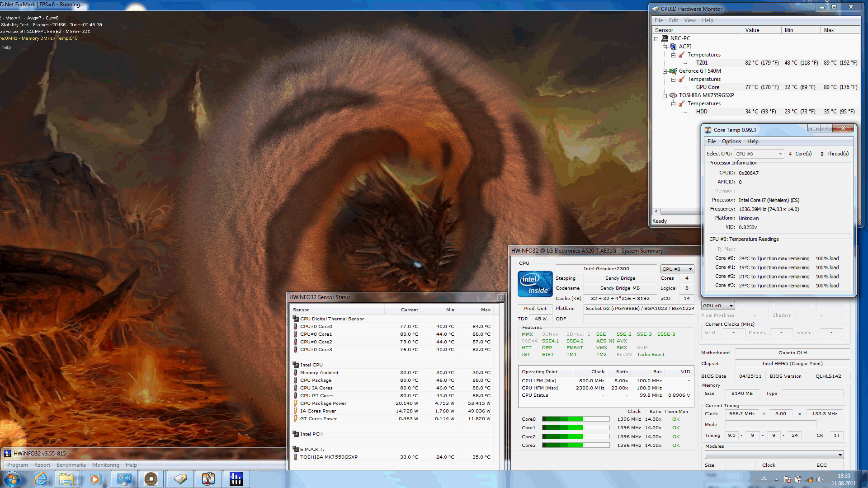Open HWiNFO32 taskbar icon
Viewport: 868px width, 488px height.
point(236,479)
